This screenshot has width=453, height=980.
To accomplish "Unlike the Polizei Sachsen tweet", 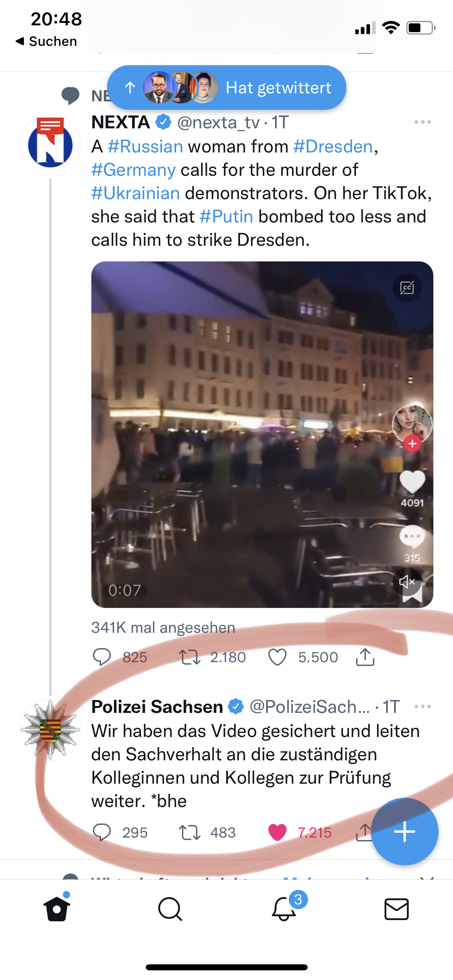I will click(277, 832).
